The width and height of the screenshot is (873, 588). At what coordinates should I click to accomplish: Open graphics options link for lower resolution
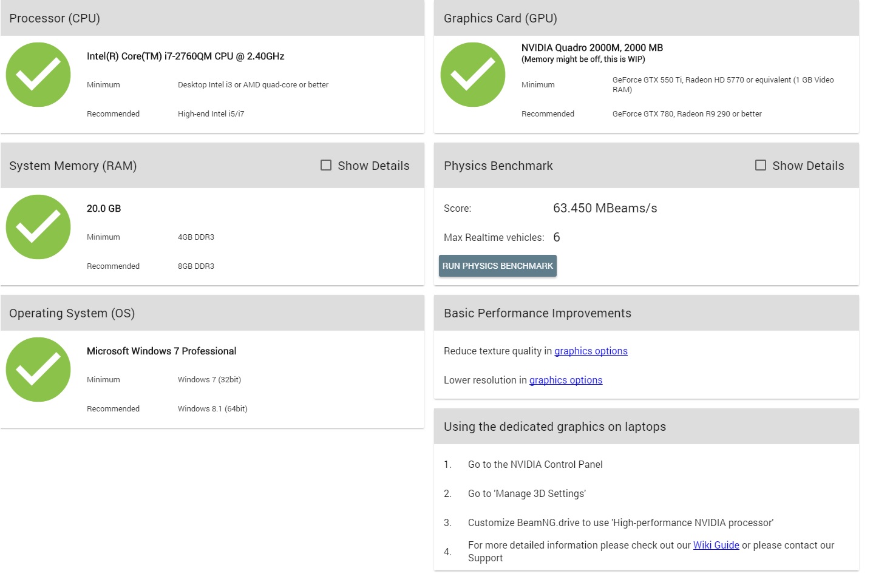[x=566, y=380]
